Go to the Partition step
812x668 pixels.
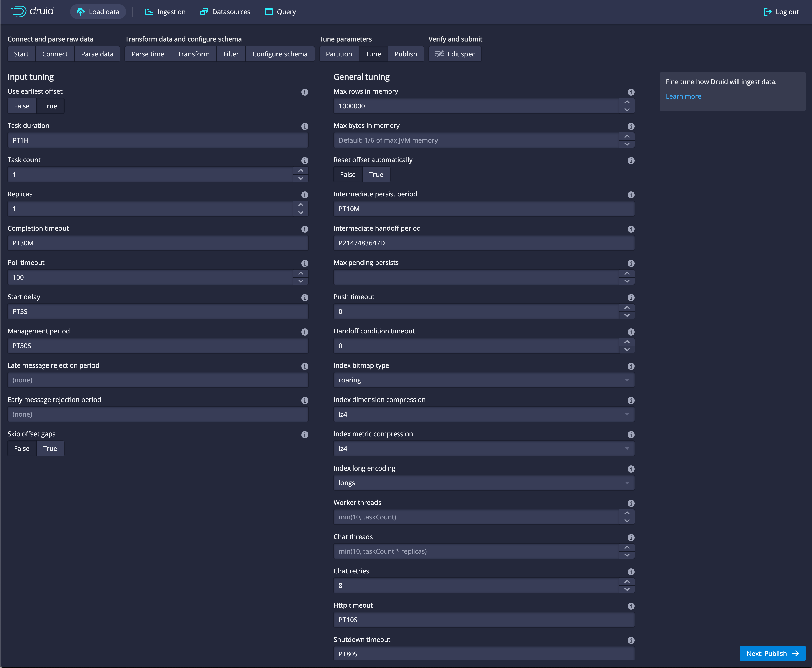(339, 54)
